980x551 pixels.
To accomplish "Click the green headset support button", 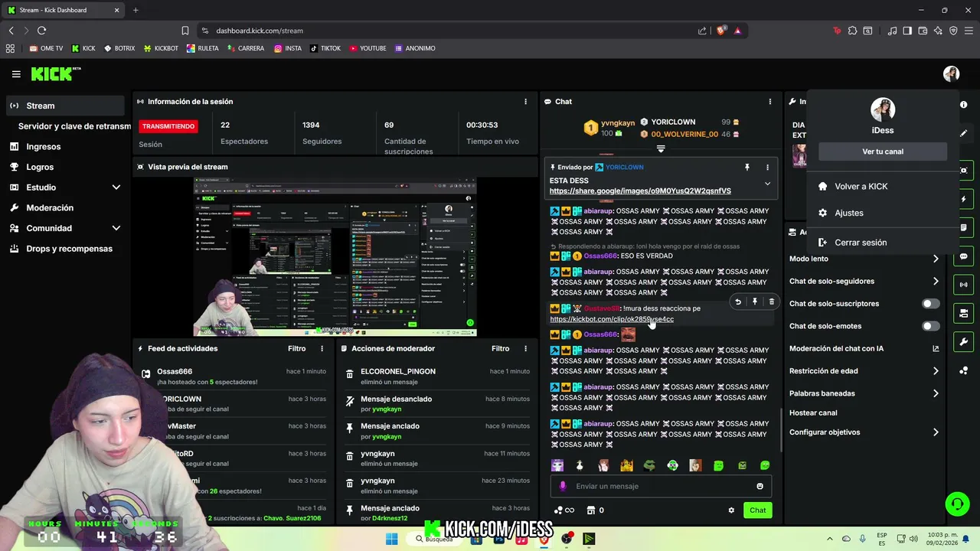I will click(x=957, y=504).
